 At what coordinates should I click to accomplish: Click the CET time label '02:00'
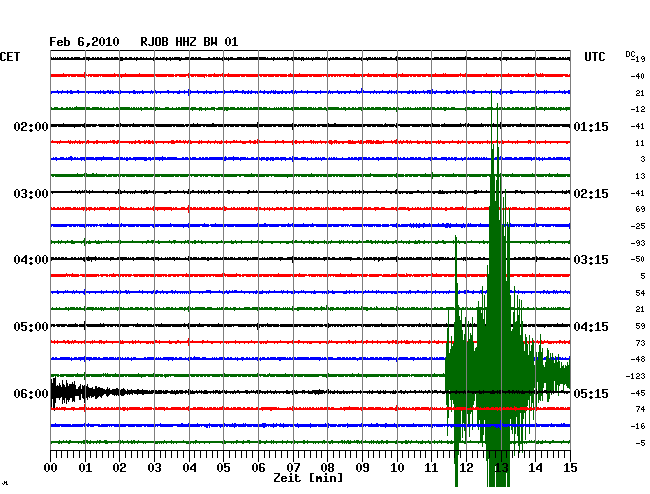[31, 126]
